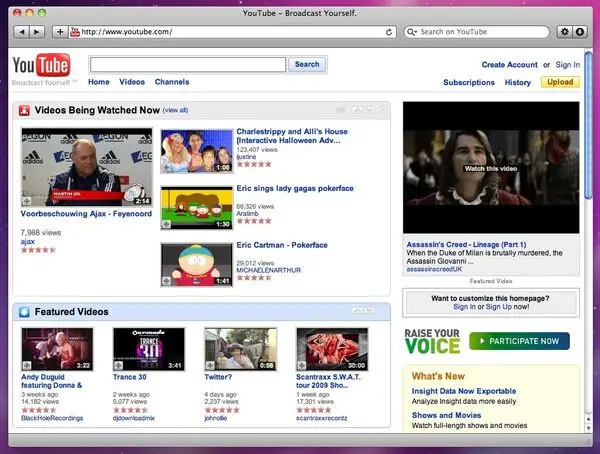Screen dimensions: 600x454
Task: Add Eric Cartman - Pokerface to QuickList
Action: coord(166,281)
